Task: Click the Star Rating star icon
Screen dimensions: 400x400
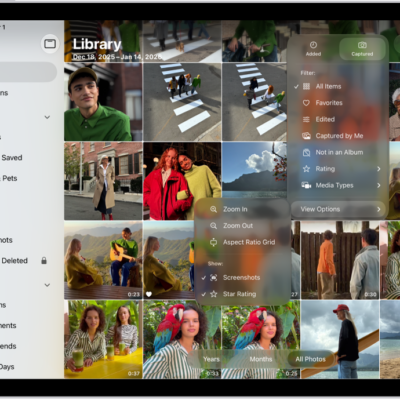Action: [x=214, y=294]
